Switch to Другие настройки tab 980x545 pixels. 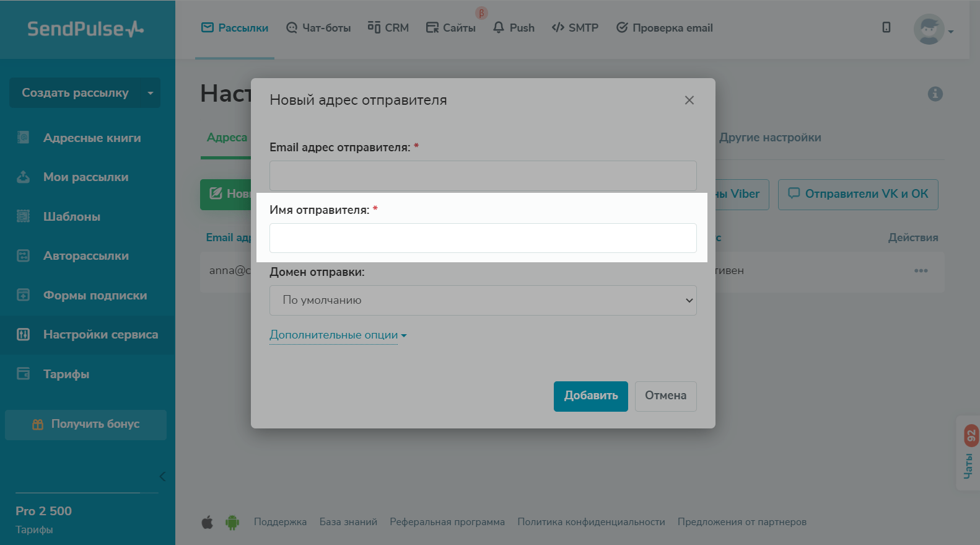769,138
